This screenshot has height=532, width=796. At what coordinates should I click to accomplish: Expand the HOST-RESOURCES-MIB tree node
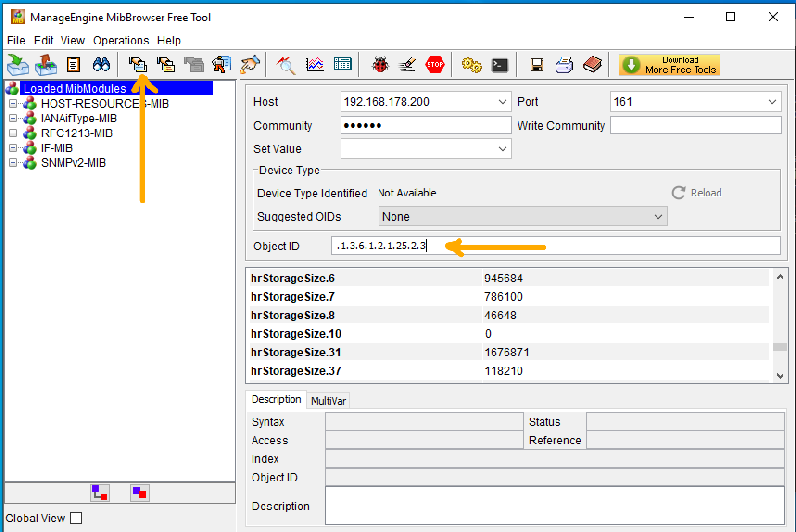click(x=13, y=103)
